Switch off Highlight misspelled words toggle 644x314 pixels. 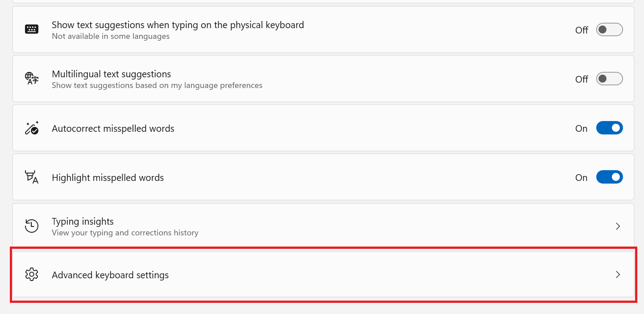609,177
